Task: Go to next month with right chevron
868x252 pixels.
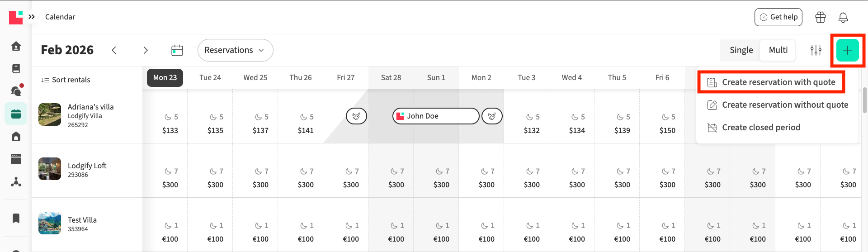Action: pyautogui.click(x=146, y=50)
